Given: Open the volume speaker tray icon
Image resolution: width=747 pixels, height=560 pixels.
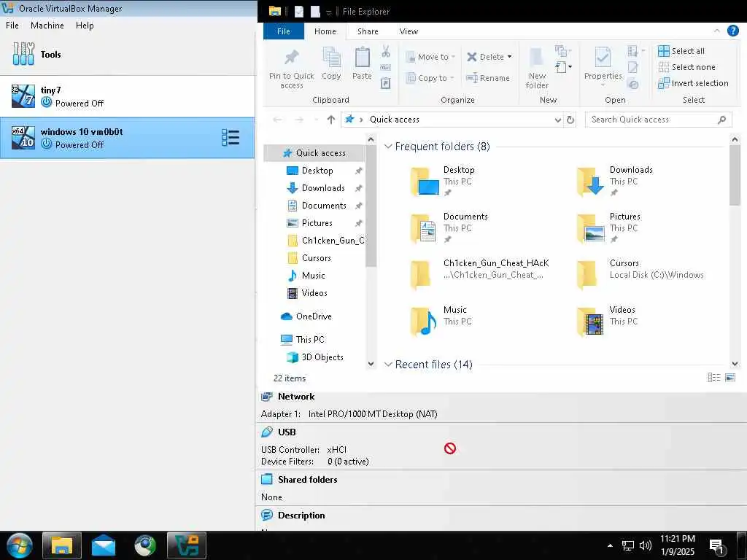Looking at the screenshot, I should click(x=645, y=545).
